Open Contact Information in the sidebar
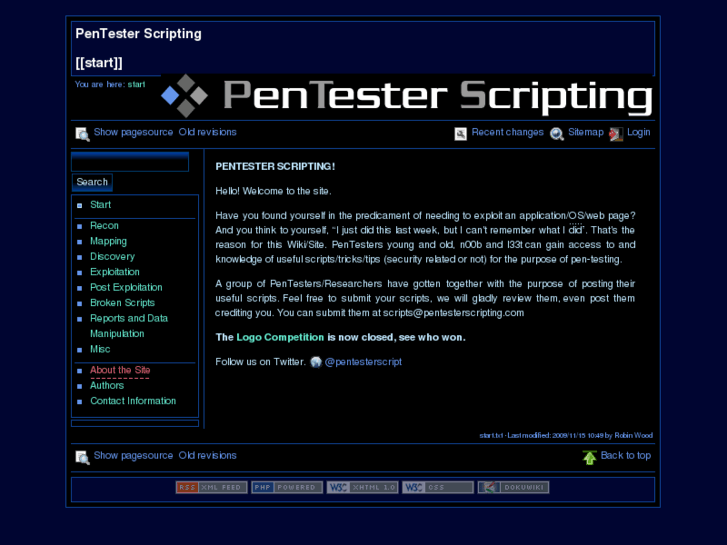727x545 pixels. (133, 401)
